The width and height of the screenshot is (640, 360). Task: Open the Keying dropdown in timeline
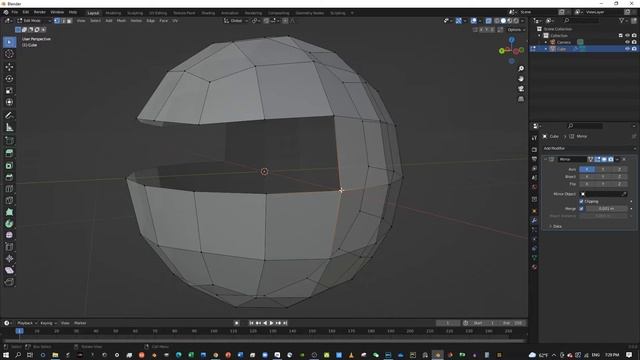click(48, 323)
